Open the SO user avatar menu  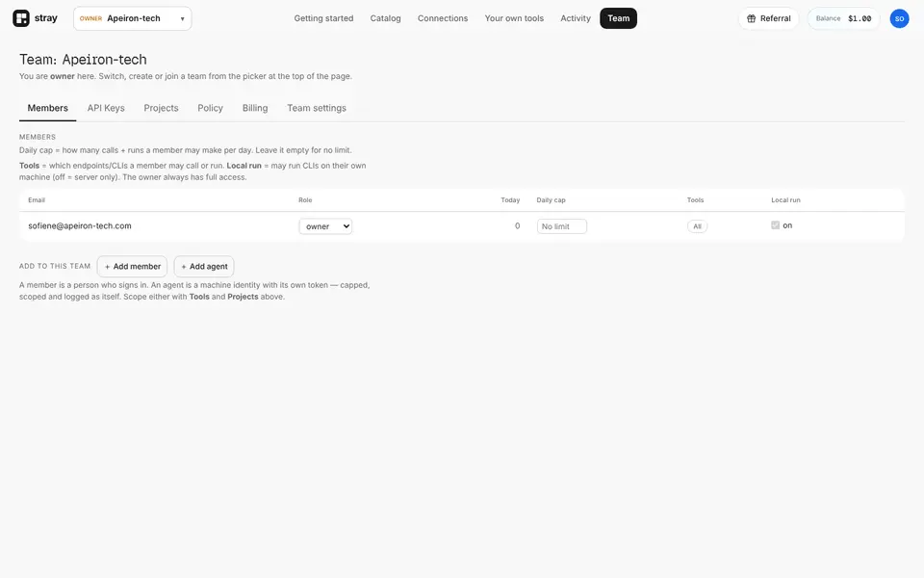tap(899, 18)
